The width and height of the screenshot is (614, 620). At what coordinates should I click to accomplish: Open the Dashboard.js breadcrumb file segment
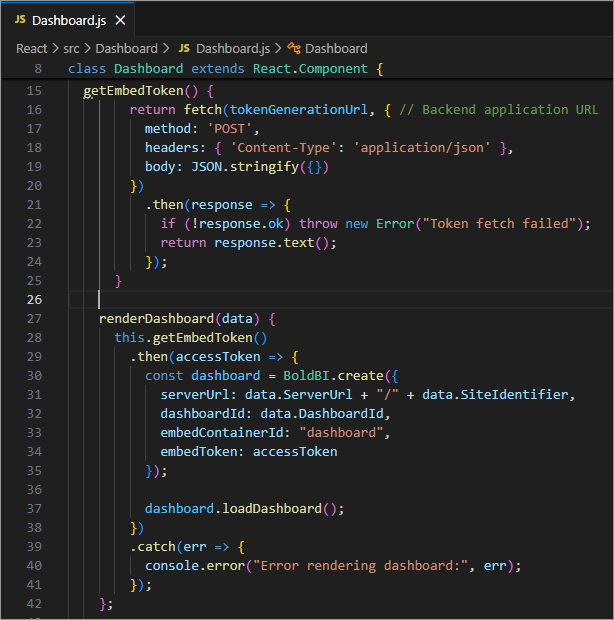coord(233,49)
